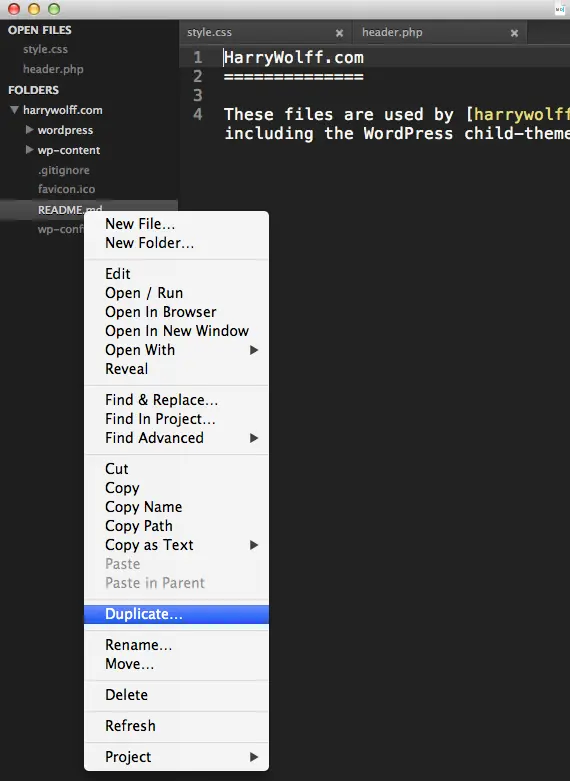Choose Move… from context menu
This screenshot has width=570, height=781.
pos(176,664)
